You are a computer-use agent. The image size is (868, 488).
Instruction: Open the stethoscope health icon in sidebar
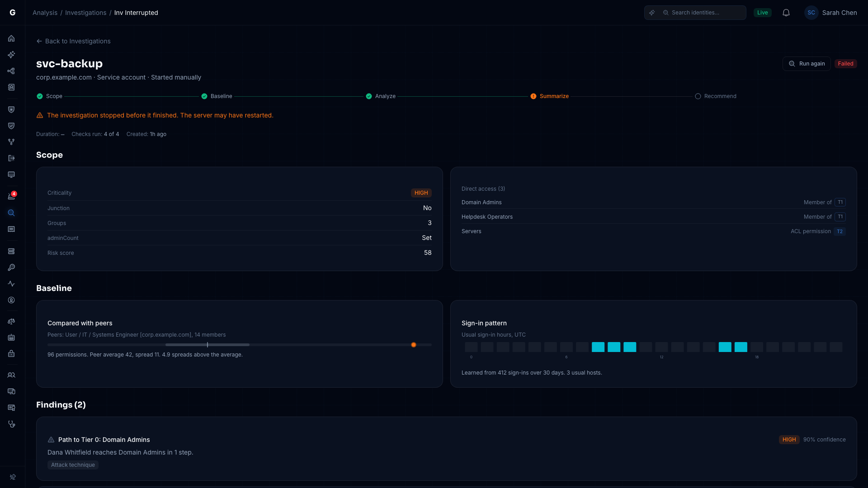[11, 424]
